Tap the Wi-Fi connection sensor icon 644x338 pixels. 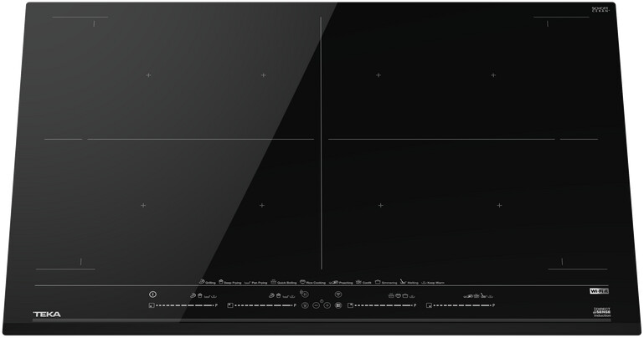(x=337, y=294)
